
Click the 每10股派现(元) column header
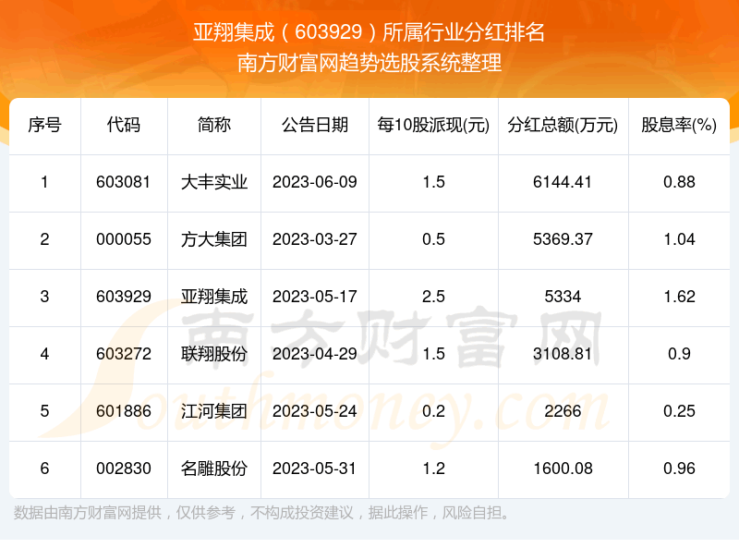pyautogui.click(x=433, y=126)
